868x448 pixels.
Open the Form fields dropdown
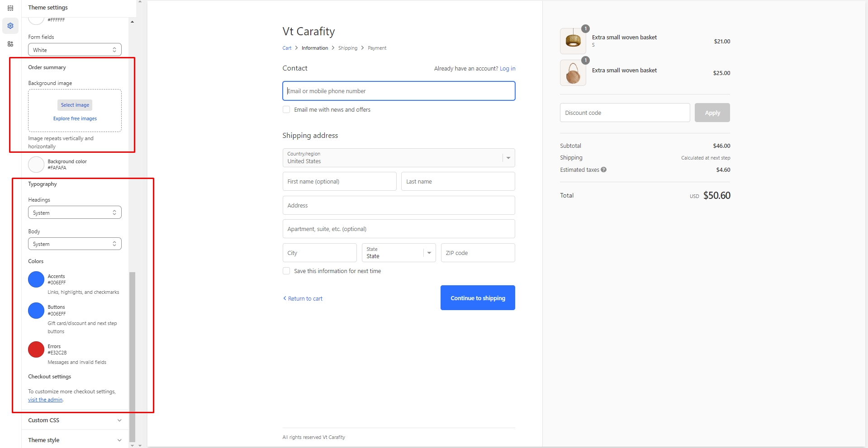tap(75, 50)
